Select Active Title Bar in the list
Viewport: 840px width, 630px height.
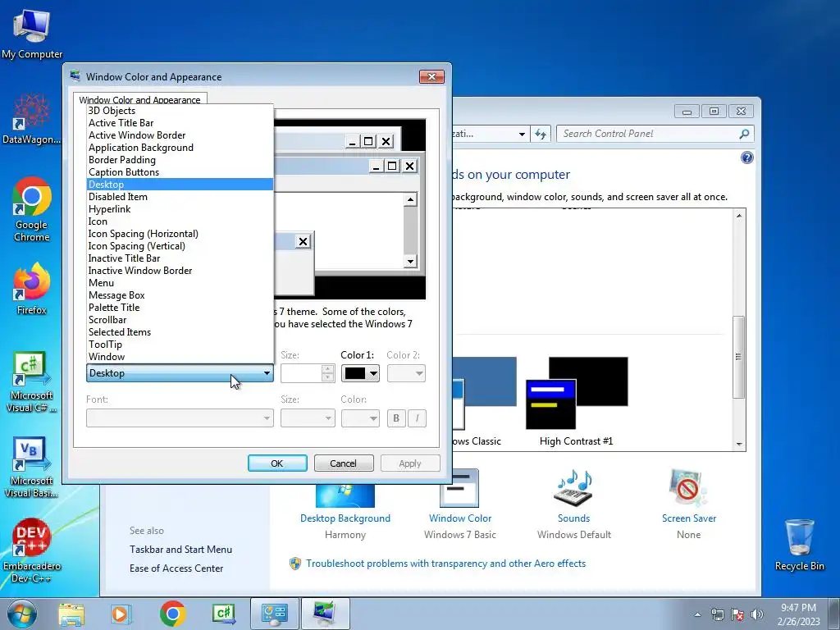pos(180,123)
